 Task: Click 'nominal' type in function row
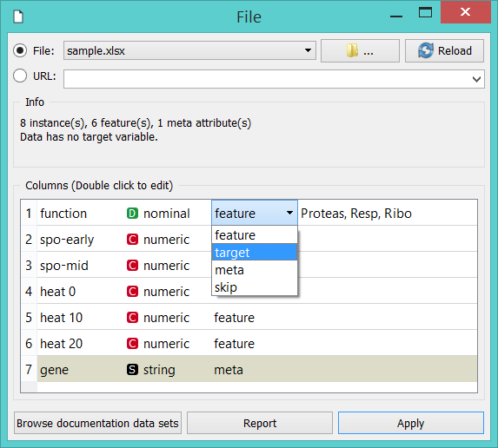[x=167, y=214]
